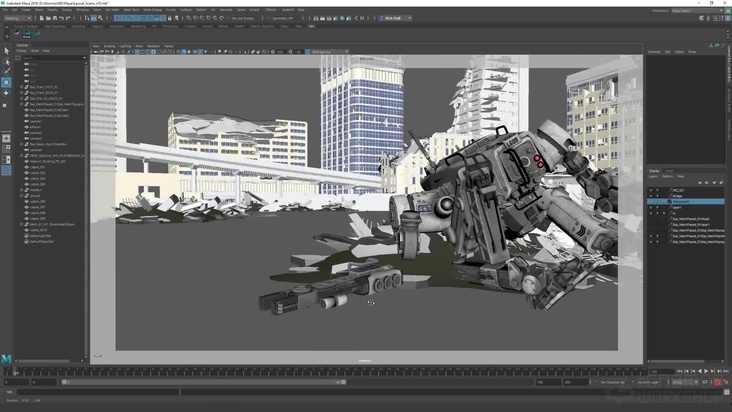Open the Outliner Display menu
732x412 pixels.
21,50
